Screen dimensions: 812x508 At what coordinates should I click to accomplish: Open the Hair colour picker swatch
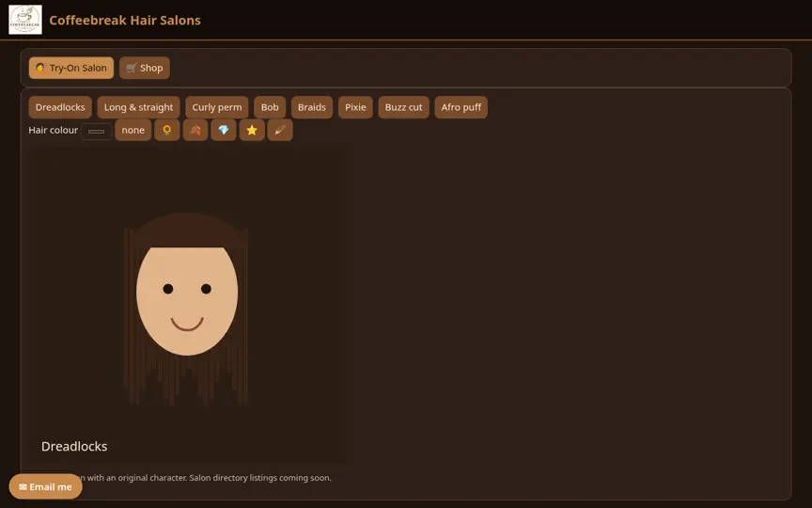click(96, 131)
